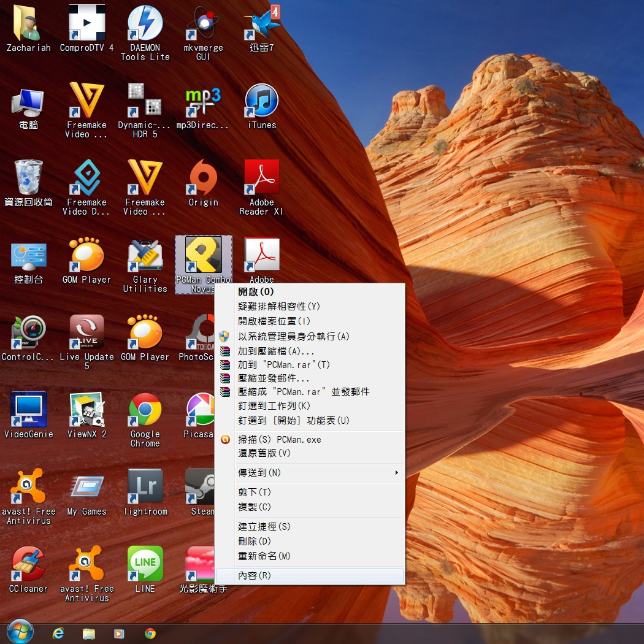The width and height of the screenshot is (644, 644).
Task: Launch Chrome from the taskbar
Action: click(x=150, y=634)
